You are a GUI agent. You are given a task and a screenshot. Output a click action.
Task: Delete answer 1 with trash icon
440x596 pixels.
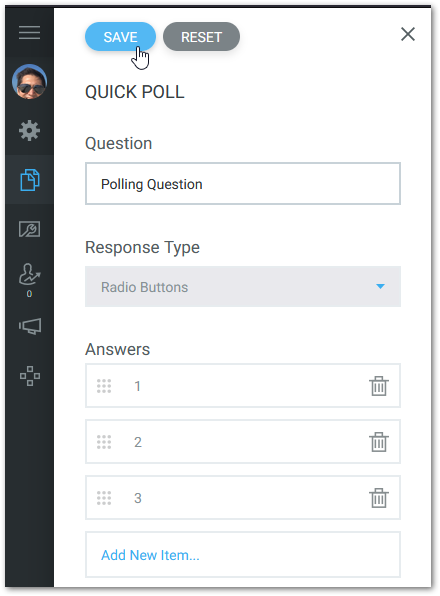pos(378,386)
